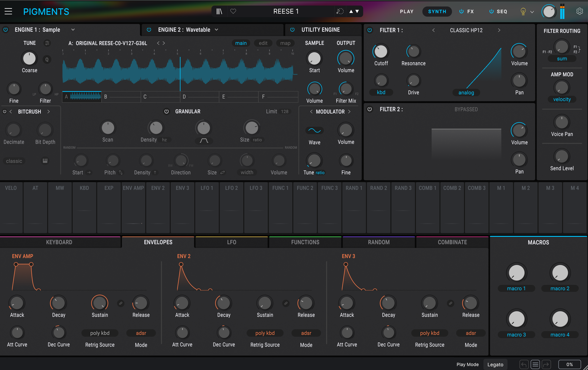Image resolution: width=588 pixels, height=370 pixels.
Task: Click the redo arrow in the bottom bar
Action: [546, 364]
